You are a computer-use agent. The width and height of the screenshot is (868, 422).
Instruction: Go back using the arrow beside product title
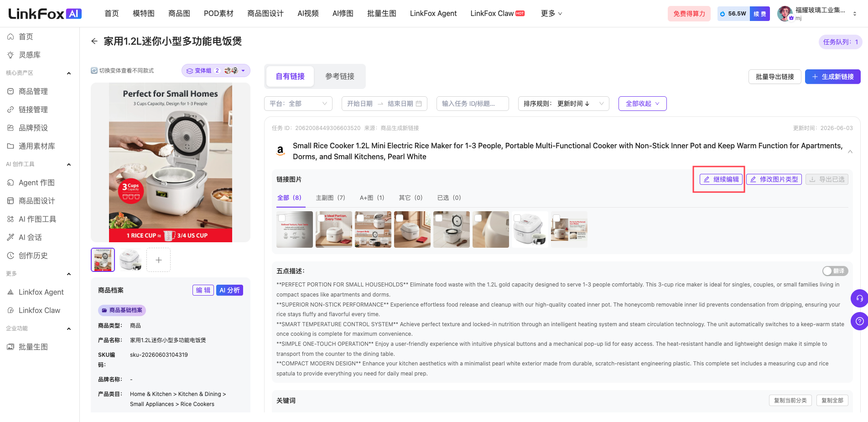point(94,41)
